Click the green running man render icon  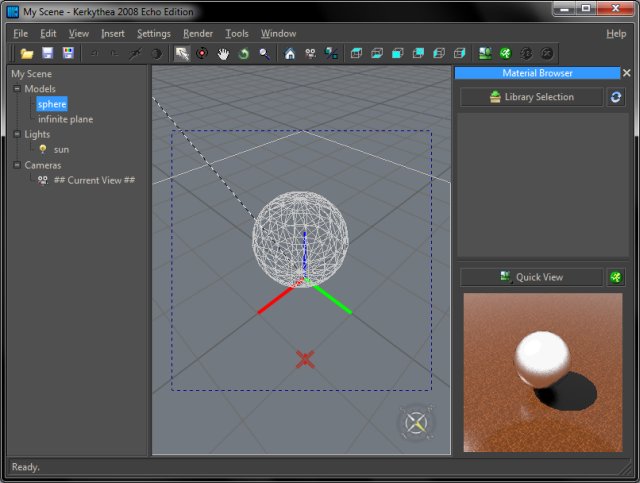pos(506,53)
